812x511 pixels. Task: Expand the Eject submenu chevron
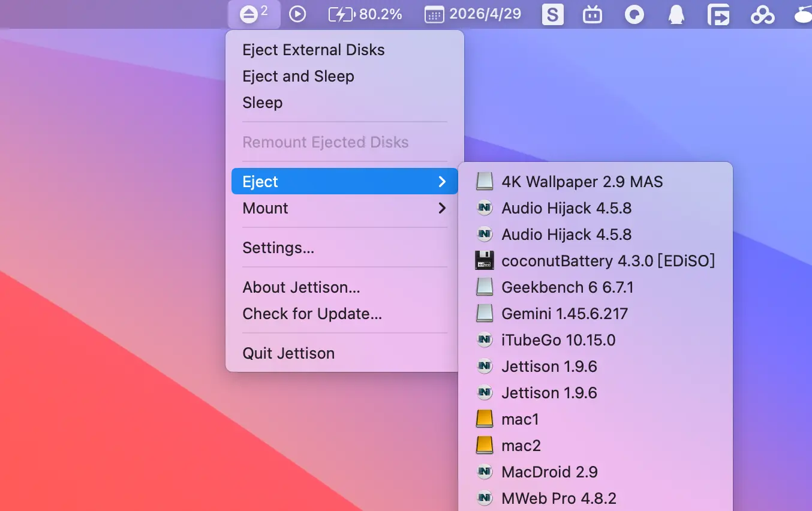tap(442, 182)
